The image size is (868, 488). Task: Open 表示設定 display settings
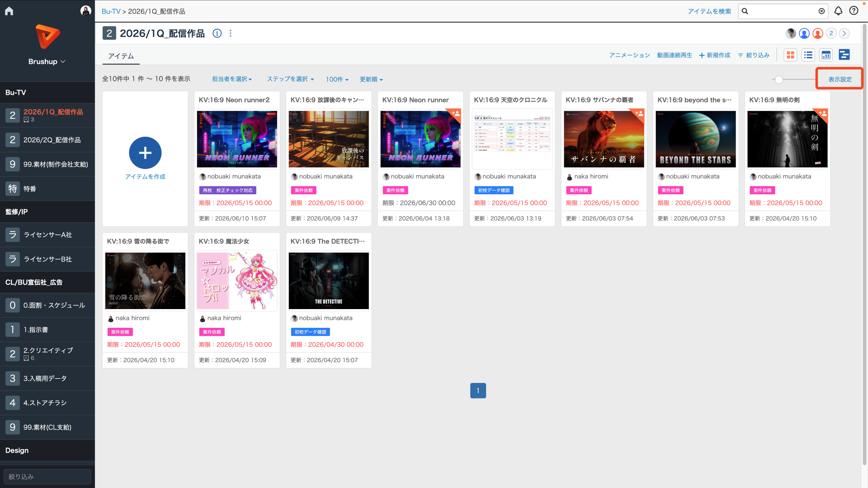tap(840, 79)
